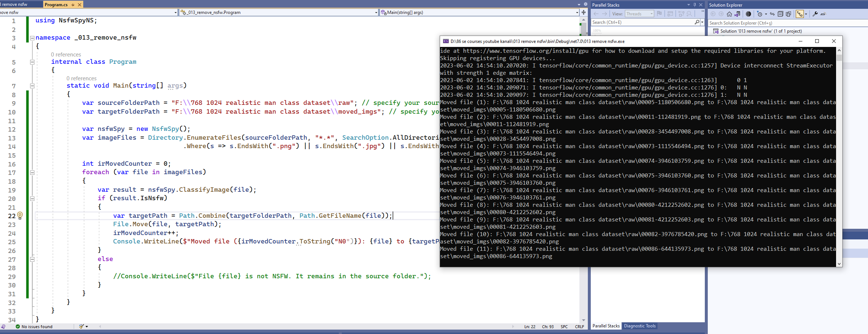This screenshot has height=334, width=868.
Task: Click the '0 references' link above Main
Action: point(81,78)
